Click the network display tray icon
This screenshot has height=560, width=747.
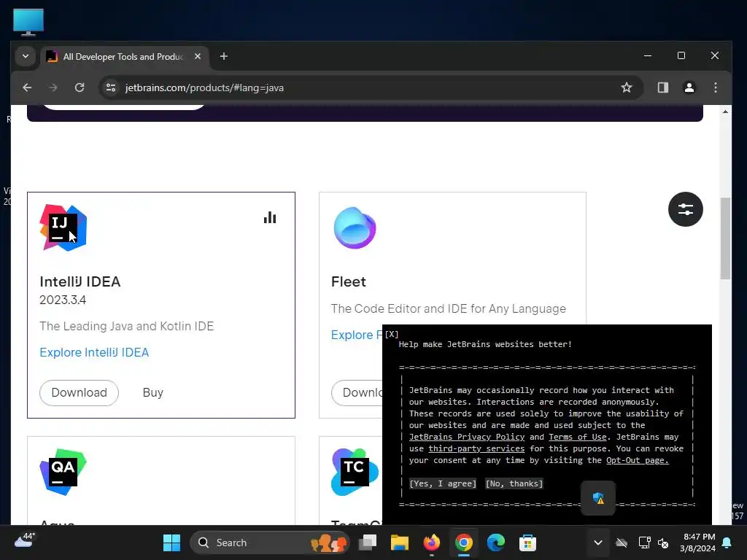(x=644, y=542)
